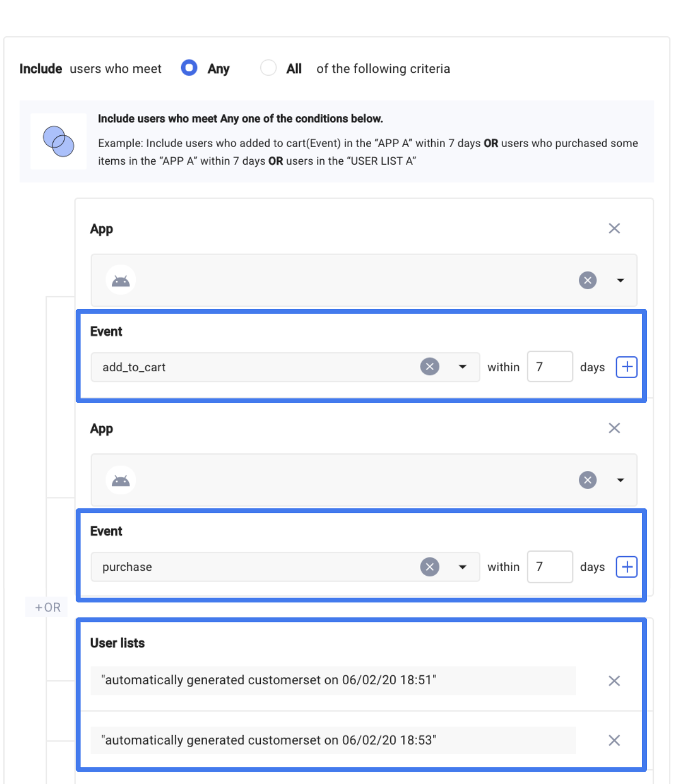Select the All criteria radio button
Screen dimensions: 673x784
pos(268,68)
